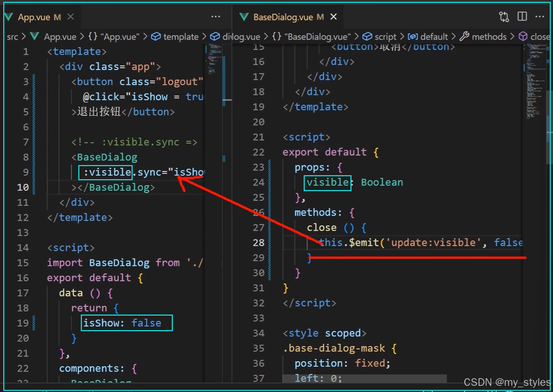Click 'import BaseDialog from' line in App.vue
The image size is (553, 392).
(113, 262)
